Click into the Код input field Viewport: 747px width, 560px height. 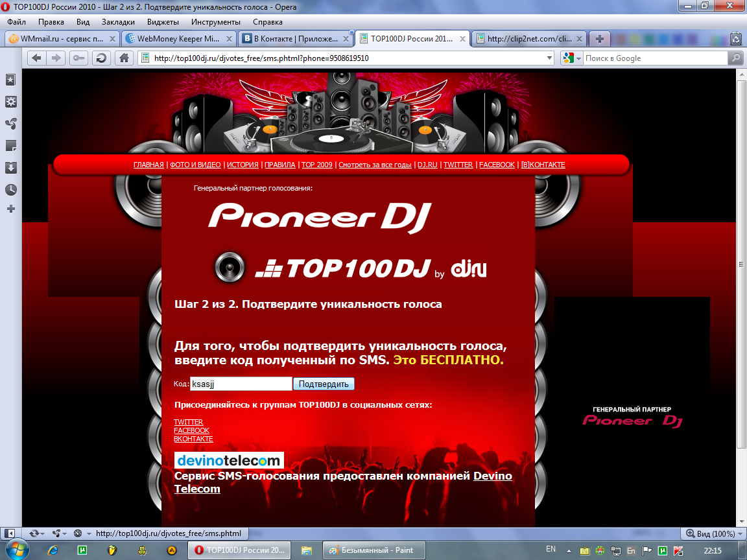[241, 384]
